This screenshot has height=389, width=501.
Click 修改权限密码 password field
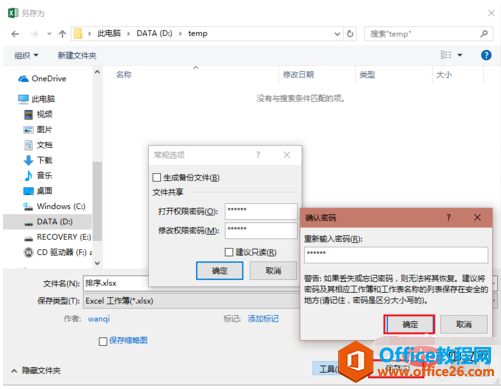[261, 231]
